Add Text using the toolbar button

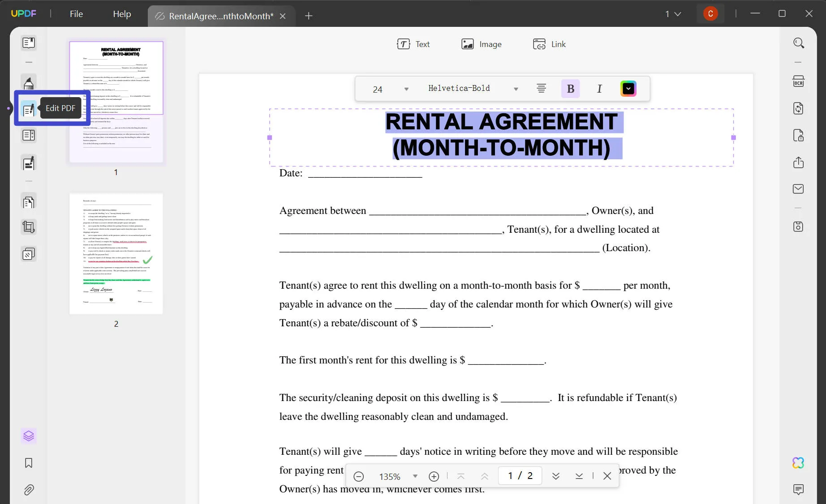click(x=413, y=44)
